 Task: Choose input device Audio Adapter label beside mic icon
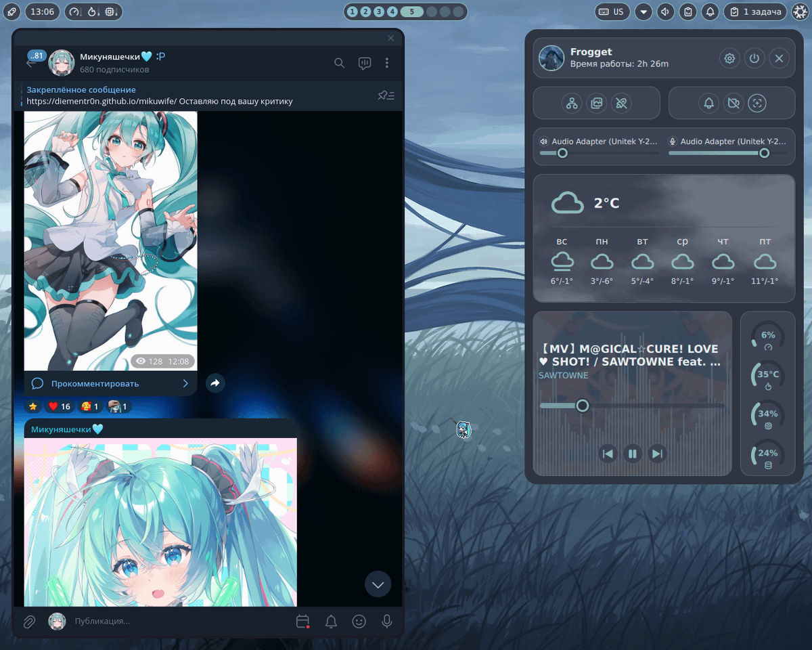[734, 142]
